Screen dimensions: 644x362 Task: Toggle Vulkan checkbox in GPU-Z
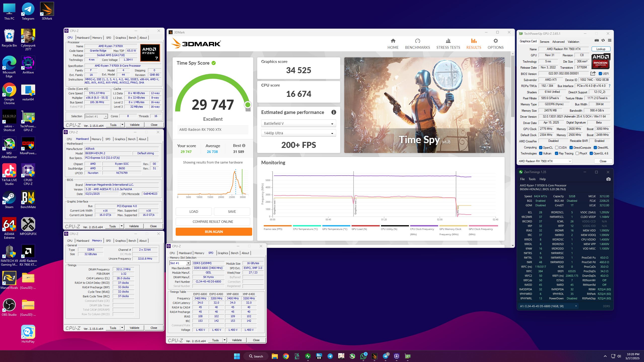[x=541, y=153]
